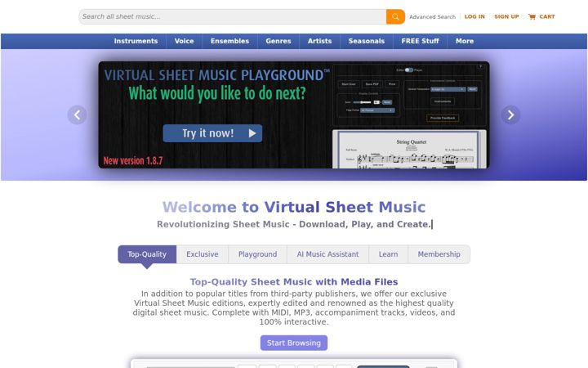Select the Playground tab
Image resolution: width=588 pixels, height=368 pixels.
[257, 254]
